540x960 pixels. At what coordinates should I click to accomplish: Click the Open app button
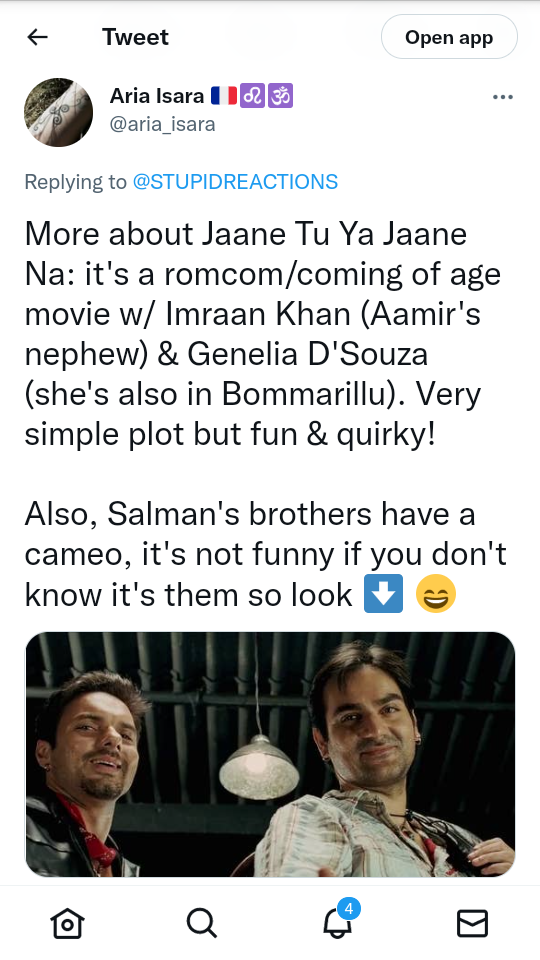[449, 37]
